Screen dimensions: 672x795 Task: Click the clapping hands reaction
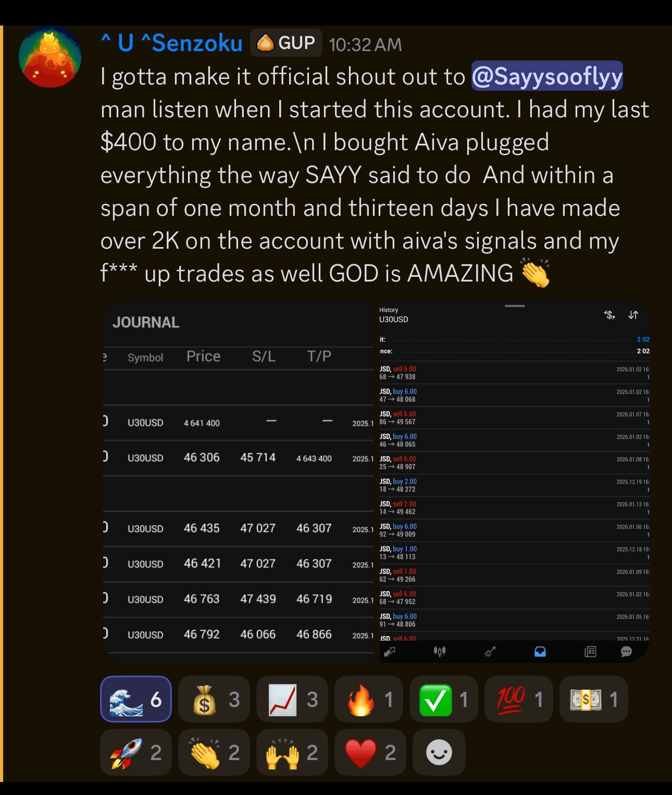pos(214,752)
